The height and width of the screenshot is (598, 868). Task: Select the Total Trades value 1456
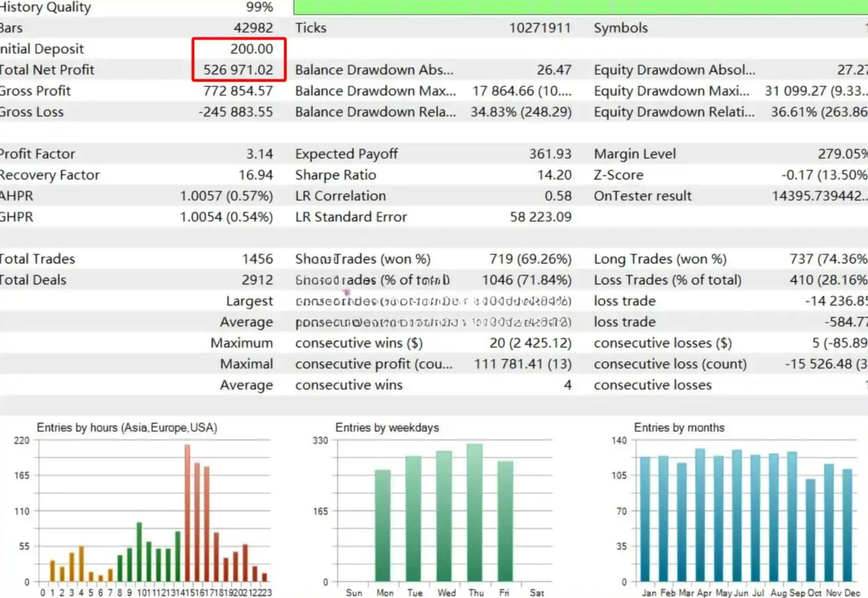257,259
